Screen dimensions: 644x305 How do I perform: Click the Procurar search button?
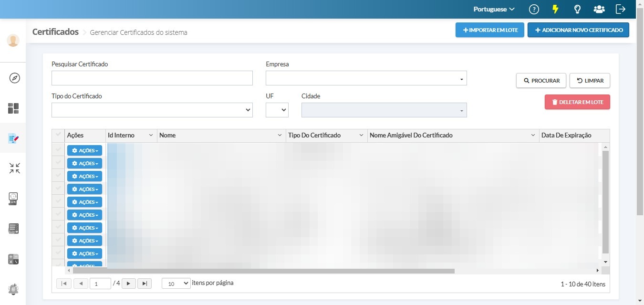click(541, 81)
